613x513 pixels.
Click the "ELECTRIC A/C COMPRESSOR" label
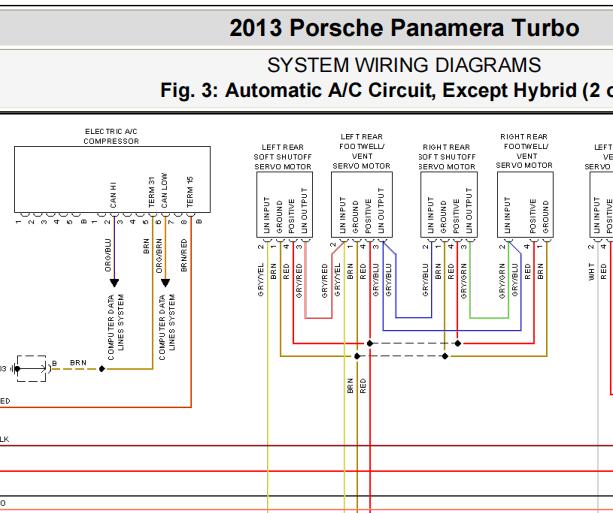click(x=111, y=136)
